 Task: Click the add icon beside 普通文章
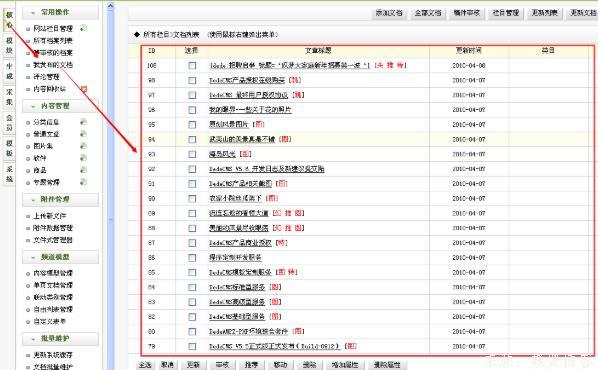(83, 134)
